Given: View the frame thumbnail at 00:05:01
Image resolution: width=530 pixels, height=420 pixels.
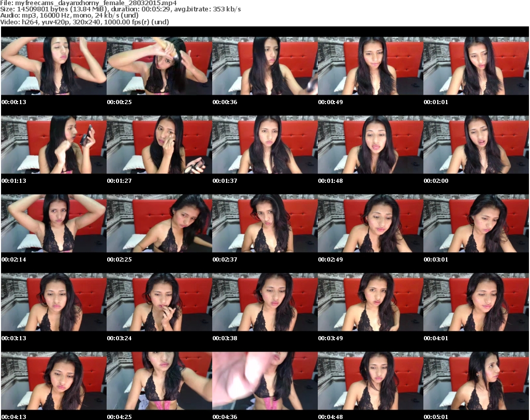Looking at the screenshot, I should coord(476,381).
